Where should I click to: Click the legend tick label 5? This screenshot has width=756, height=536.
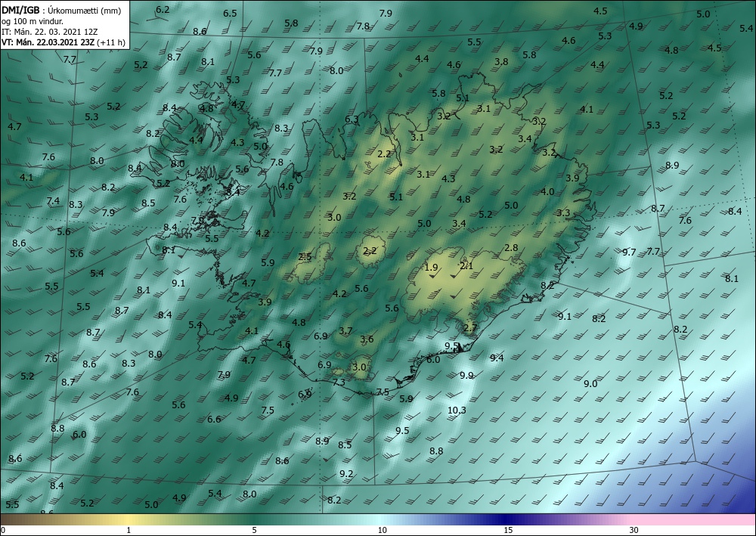[254, 530]
